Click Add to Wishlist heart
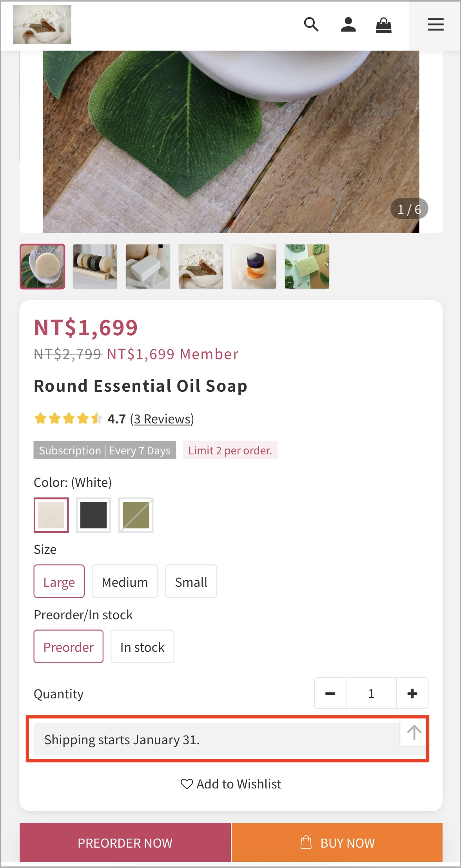Viewport: 461px width, 868px height. (231, 784)
